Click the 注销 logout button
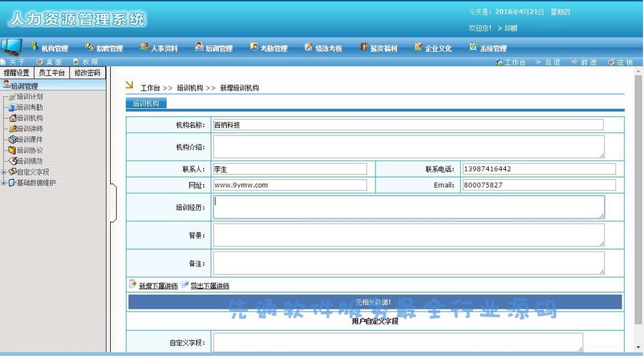Screen dimensions: 644x356 [620, 62]
